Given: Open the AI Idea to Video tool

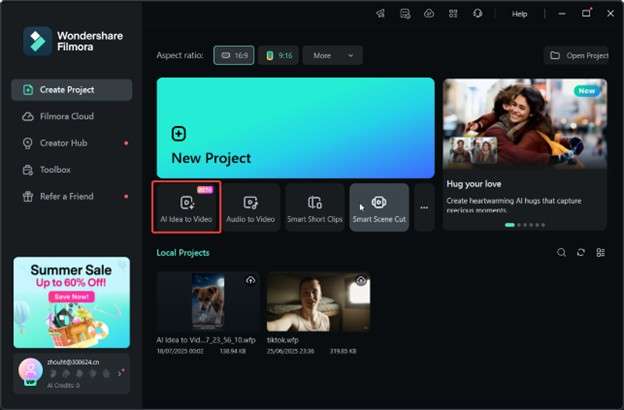Looking at the screenshot, I should (186, 207).
